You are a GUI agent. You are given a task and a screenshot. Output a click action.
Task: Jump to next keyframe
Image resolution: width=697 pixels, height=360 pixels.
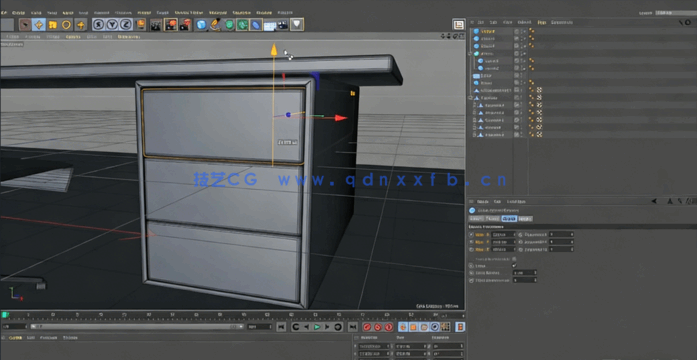pyautogui.click(x=338, y=327)
